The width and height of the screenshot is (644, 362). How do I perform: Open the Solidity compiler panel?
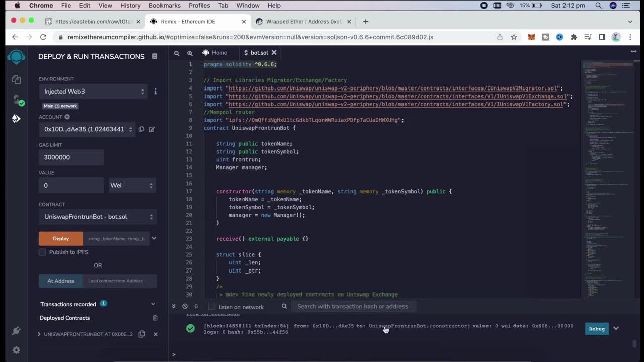point(16,99)
